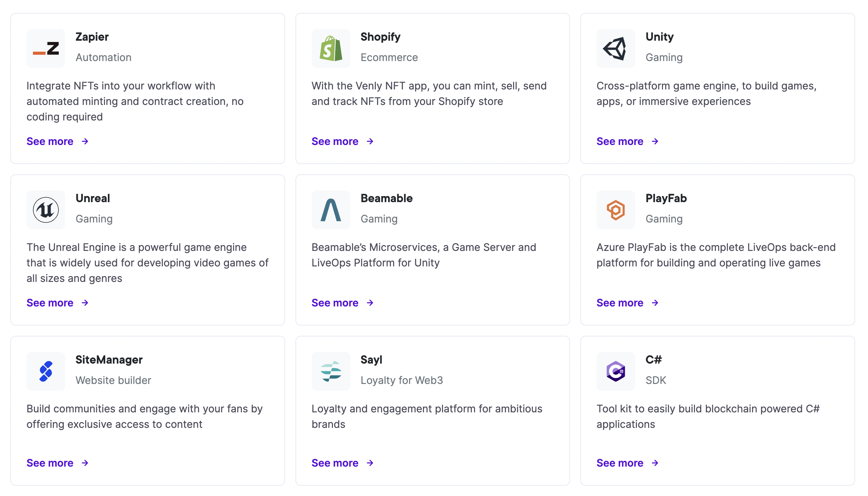Click the Beamable logo icon

click(331, 210)
